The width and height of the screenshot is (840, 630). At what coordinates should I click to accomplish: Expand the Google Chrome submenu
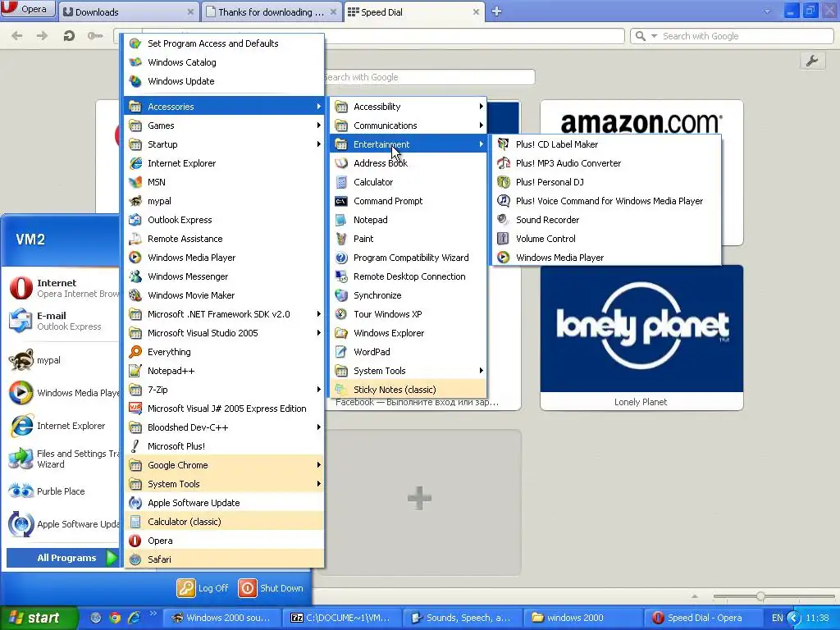coord(224,465)
